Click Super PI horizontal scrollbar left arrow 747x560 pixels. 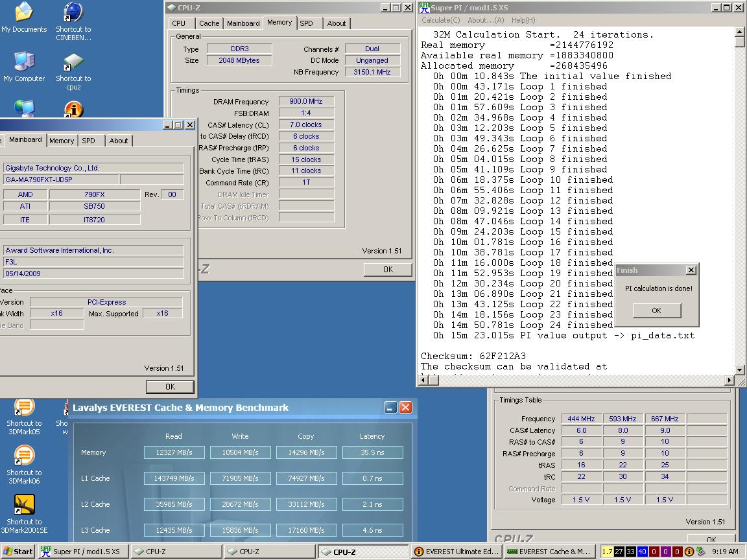423,380
